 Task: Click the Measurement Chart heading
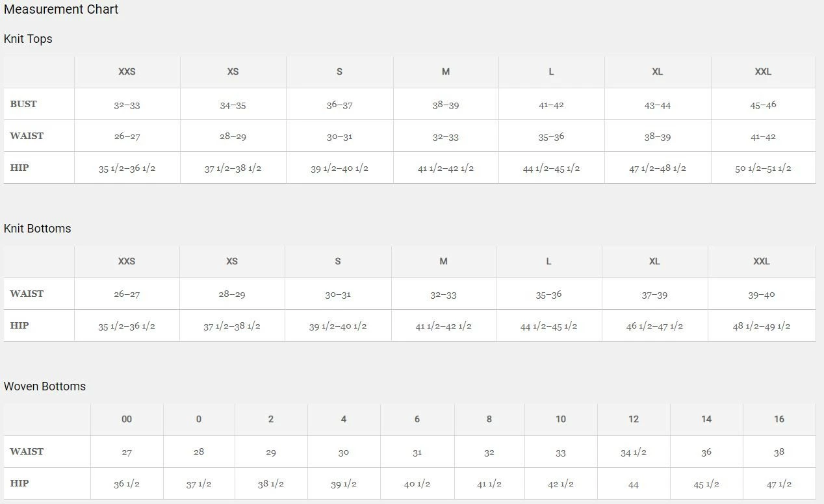pos(61,10)
